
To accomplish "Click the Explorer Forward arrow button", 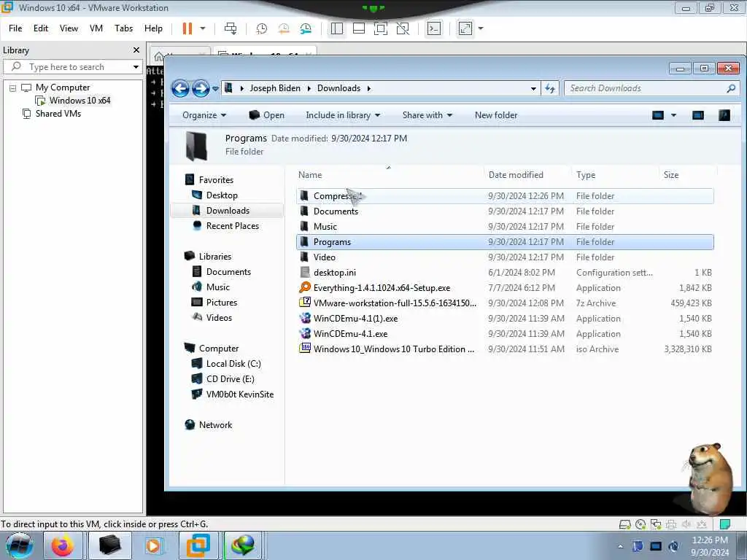I will coord(201,88).
